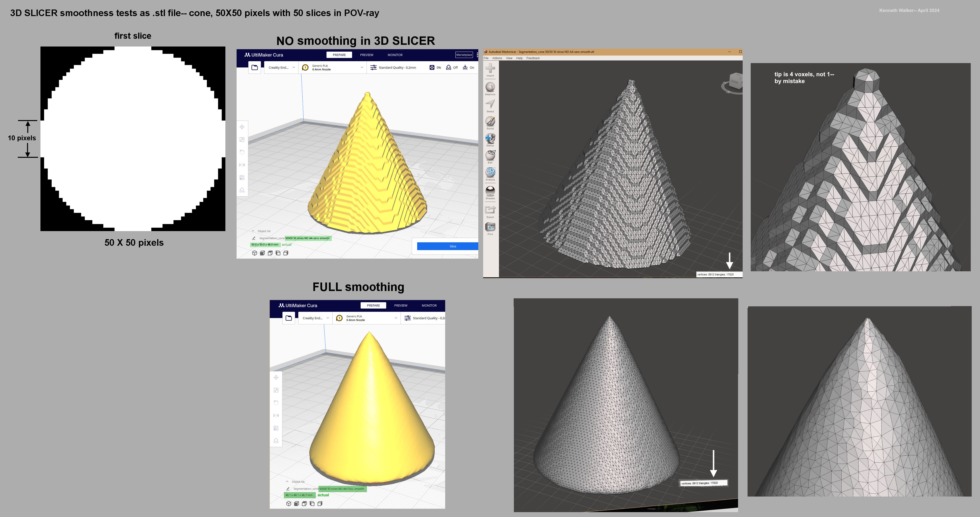The image size is (980, 517).
Task: Click open-file folder in FULL-smooth Cura window
Action: pos(289,318)
